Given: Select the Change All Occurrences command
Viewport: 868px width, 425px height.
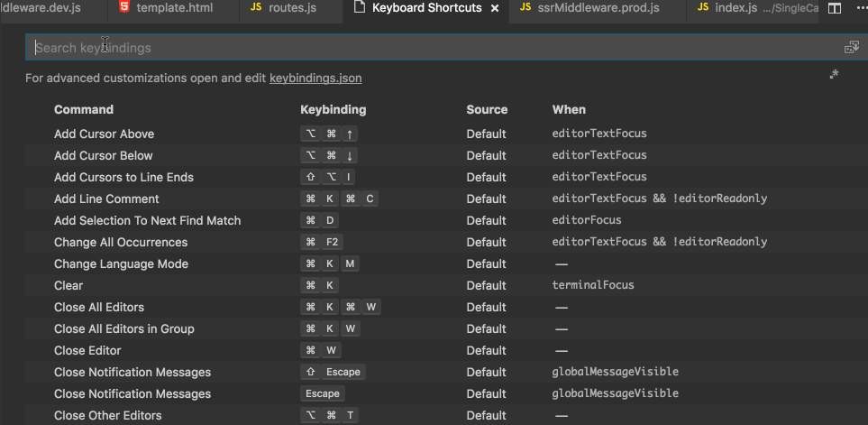Looking at the screenshot, I should (121, 242).
